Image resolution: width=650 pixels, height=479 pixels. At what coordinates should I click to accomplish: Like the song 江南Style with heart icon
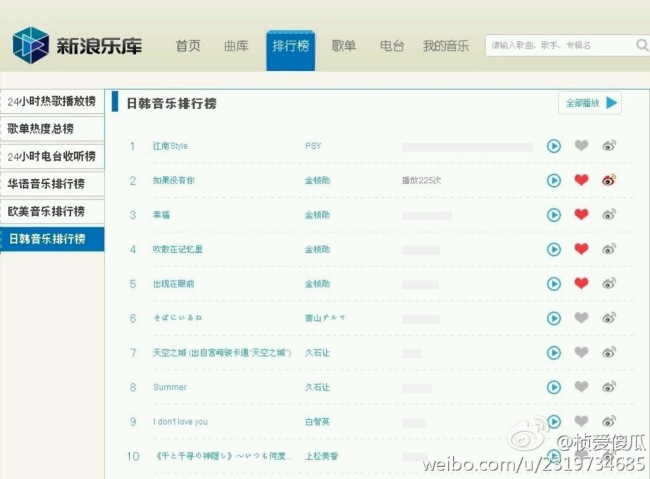581,146
